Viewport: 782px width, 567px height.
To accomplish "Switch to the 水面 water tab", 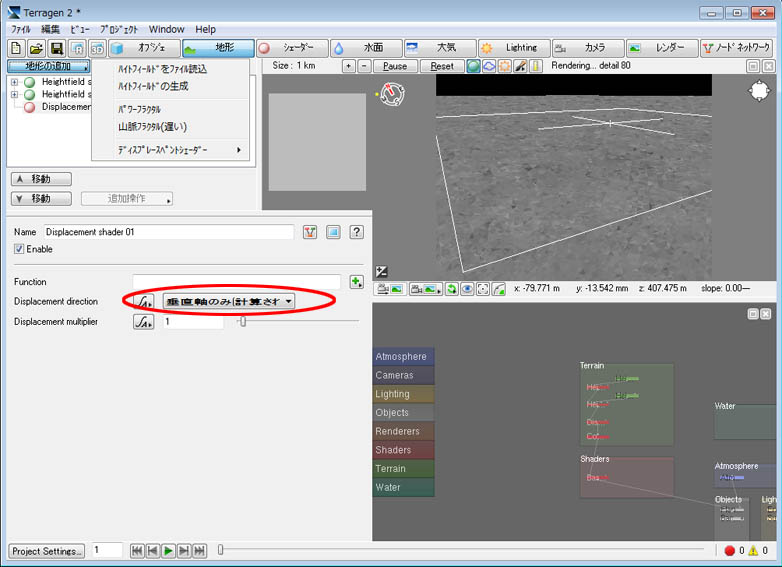I will [x=366, y=48].
